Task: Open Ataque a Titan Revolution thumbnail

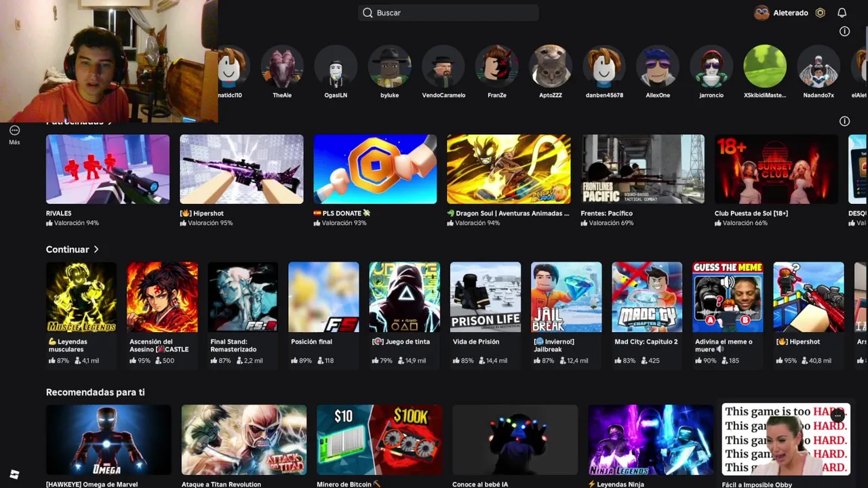Action: (244, 440)
